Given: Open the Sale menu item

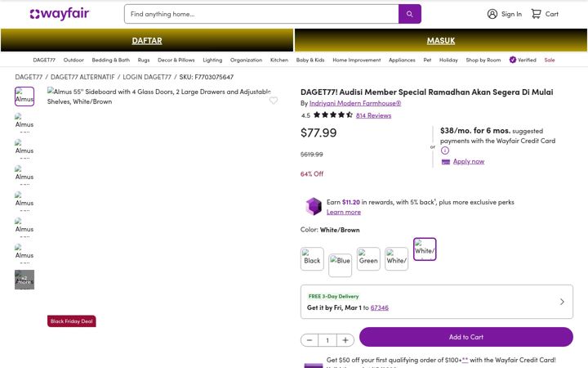Looking at the screenshot, I should click(550, 60).
